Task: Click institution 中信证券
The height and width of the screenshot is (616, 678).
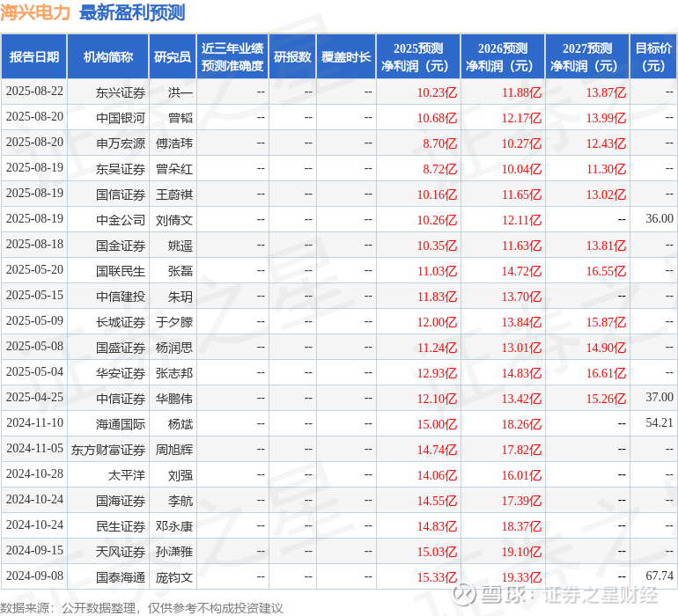Action: 121,398
